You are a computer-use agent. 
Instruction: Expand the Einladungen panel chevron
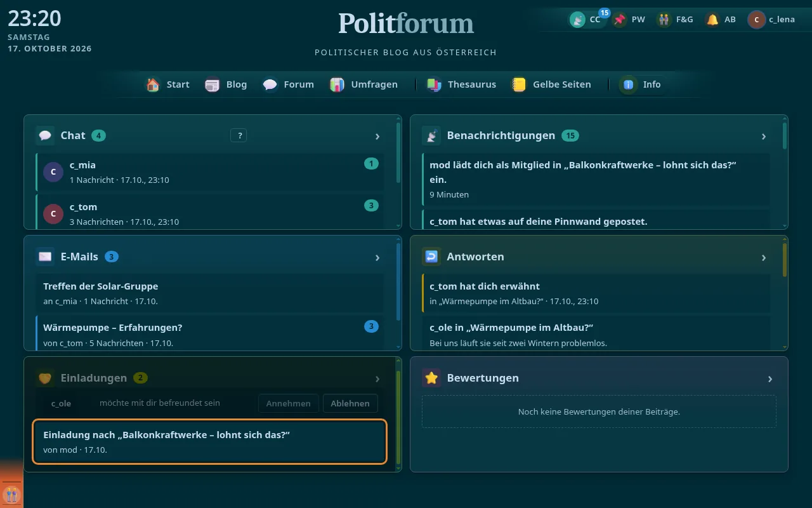(377, 379)
